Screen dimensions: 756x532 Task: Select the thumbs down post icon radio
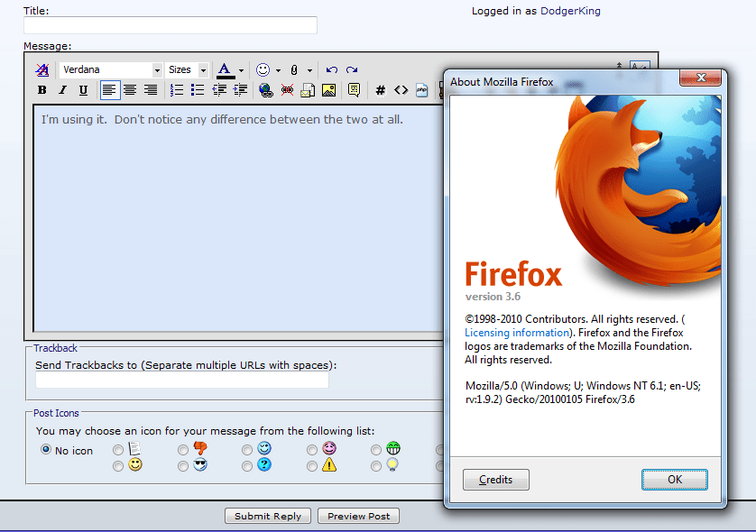click(x=183, y=450)
